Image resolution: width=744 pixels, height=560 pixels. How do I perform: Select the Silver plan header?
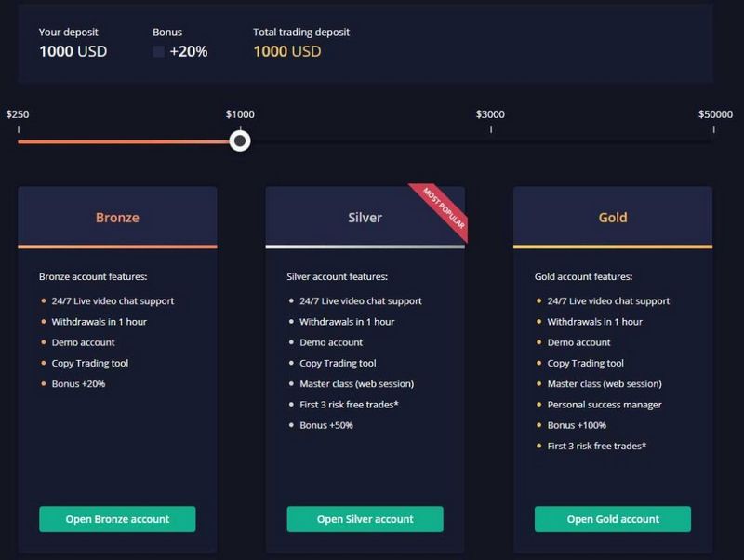365,218
